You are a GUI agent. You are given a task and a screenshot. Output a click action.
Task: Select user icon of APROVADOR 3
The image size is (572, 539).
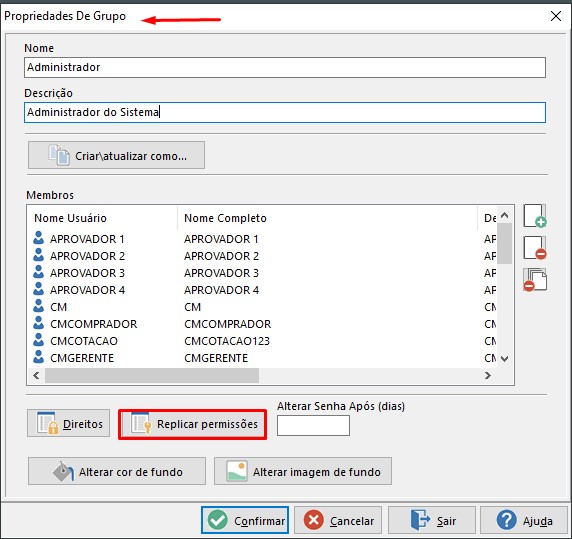(38, 272)
